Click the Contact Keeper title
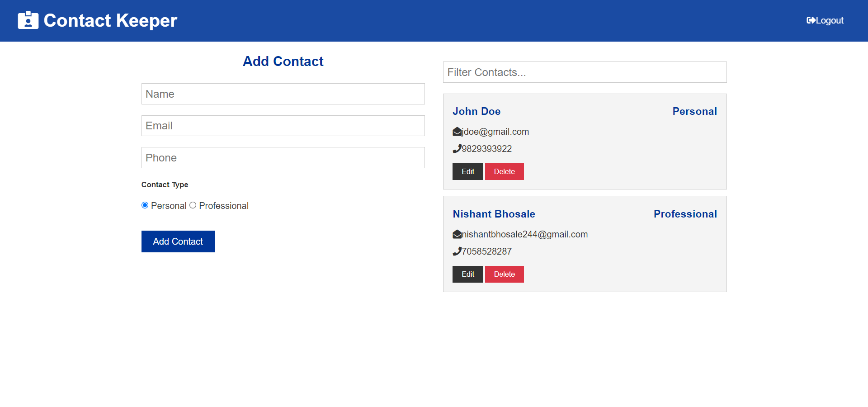 click(110, 20)
